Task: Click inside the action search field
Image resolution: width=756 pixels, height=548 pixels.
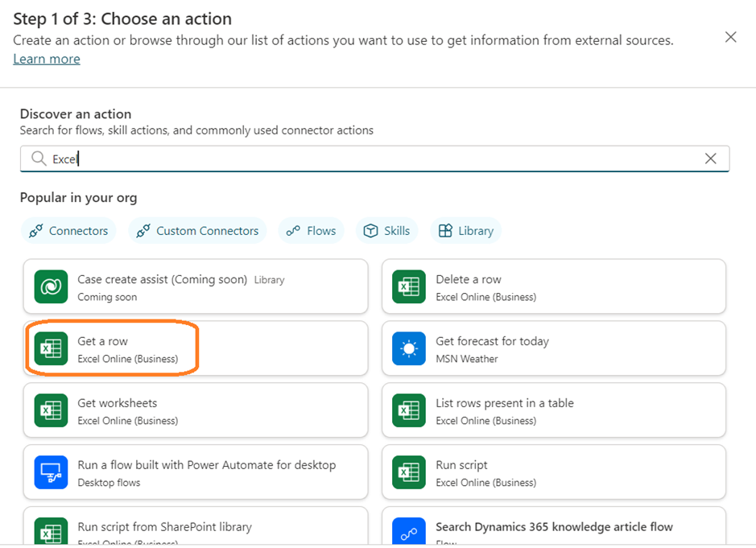Action: [x=370, y=159]
